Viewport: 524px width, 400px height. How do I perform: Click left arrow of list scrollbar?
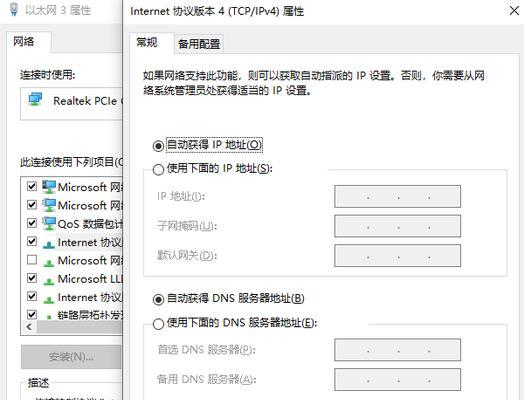[29, 327]
